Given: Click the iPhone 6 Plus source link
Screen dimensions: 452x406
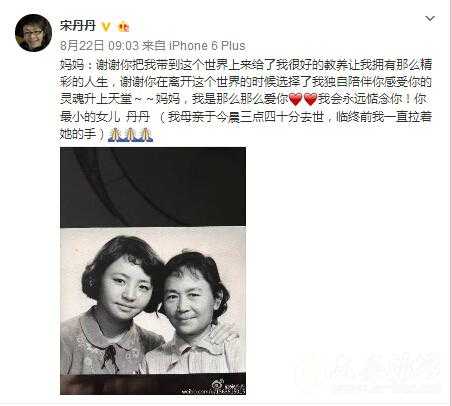Looking at the screenshot, I should pyautogui.click(x=207, y=45).
